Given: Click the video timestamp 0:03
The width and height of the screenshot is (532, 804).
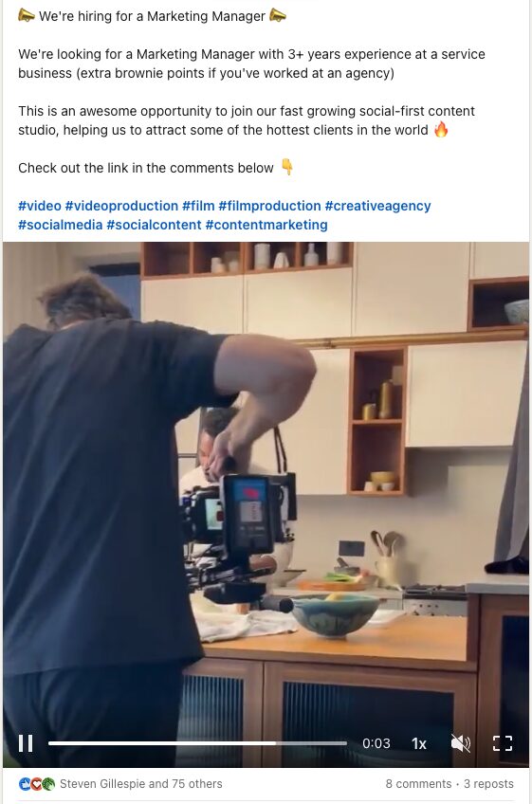Looking at the screenshot, I should [376, 743].
